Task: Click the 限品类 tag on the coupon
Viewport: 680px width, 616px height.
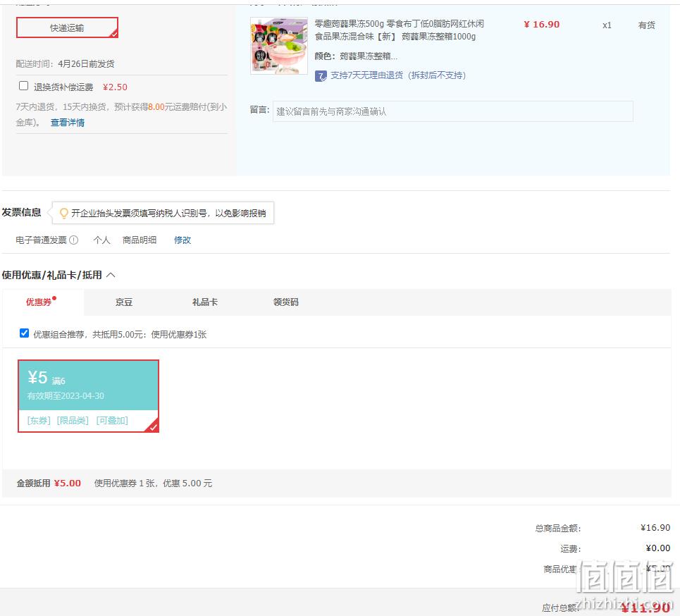Action: point(73,420)
